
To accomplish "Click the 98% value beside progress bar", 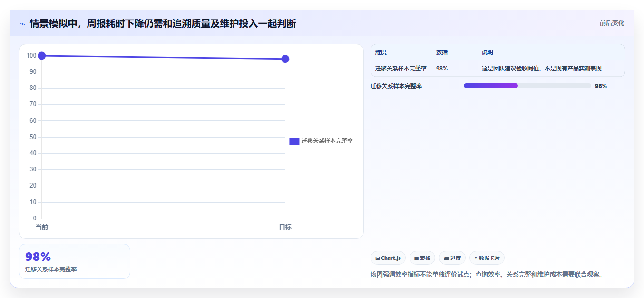I will pyautogui.click(x=601, y=86).
